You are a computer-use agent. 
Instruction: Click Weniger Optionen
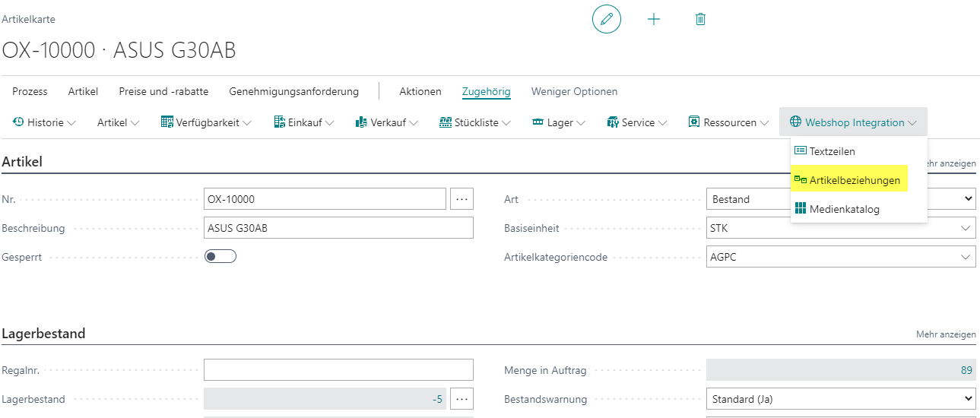pos(574,91)
